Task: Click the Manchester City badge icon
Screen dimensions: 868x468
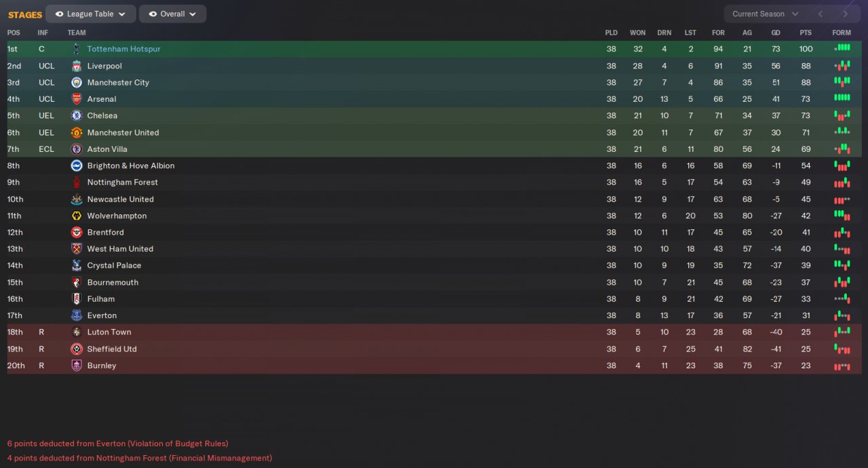Action: point(77,82)
